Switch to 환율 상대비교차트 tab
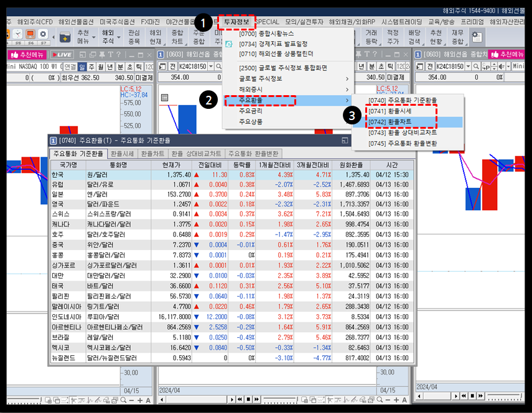Screen dimensions: 532x413 [x=196, y=154]
